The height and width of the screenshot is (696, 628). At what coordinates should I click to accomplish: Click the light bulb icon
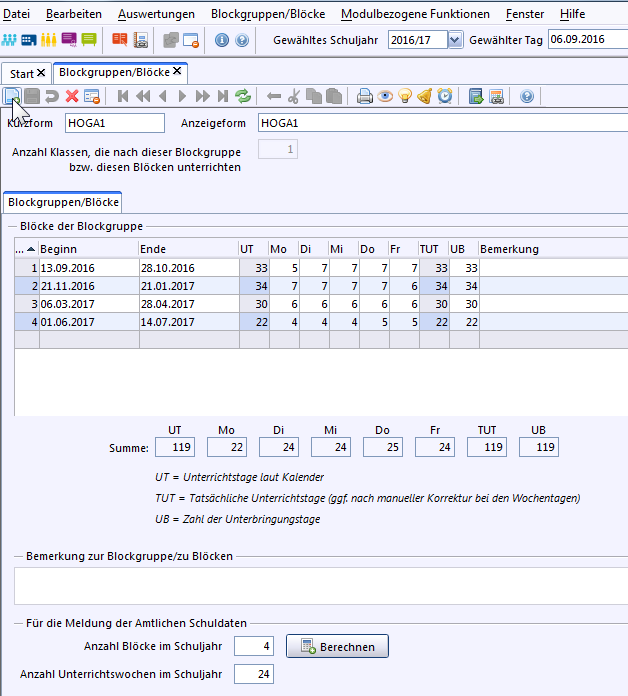click(x=405, y=96)
